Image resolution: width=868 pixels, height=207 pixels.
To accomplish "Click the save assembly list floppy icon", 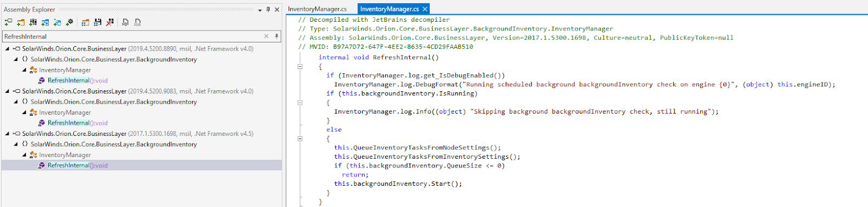I will [98, 22].
